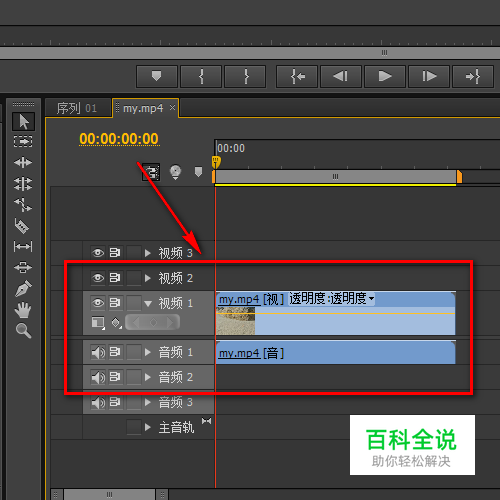
Task: Expand the 音频 3 track
Action: tap(148, 402)
